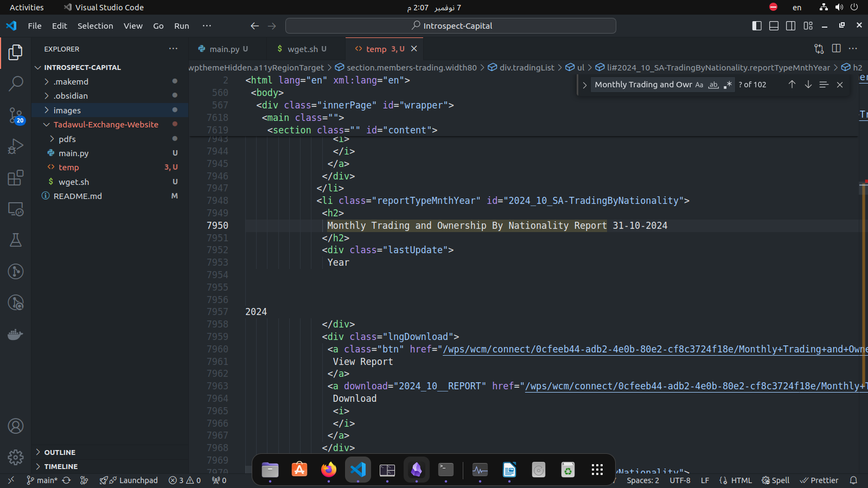The height and width of the screenshot is (488, 868).
Task: Open main.py in the explorer tree
Action: coord(110,153)
